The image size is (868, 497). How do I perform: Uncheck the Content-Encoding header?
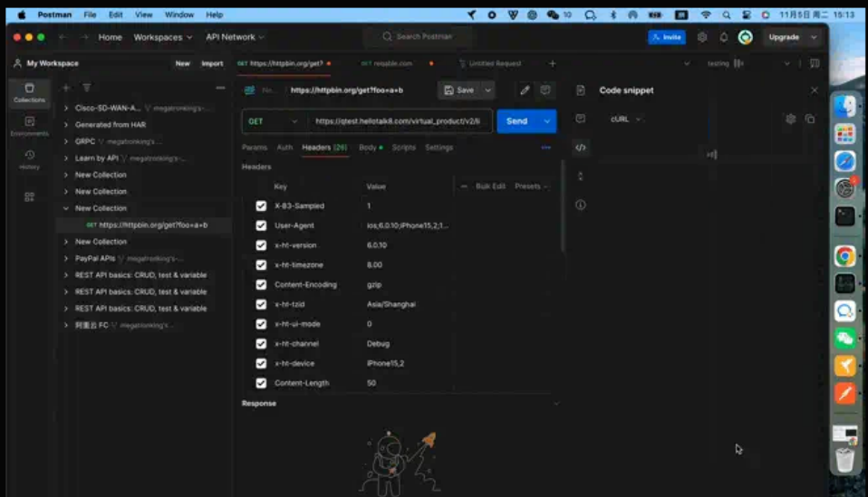[261, 284]
